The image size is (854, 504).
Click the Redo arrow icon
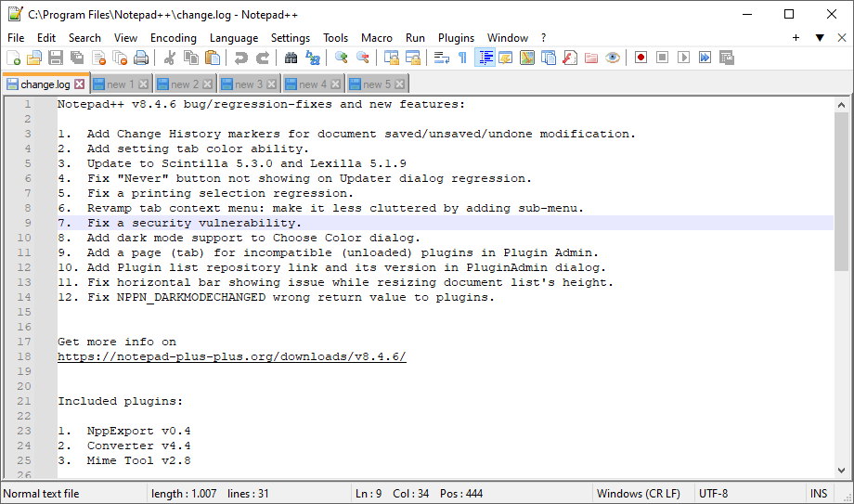point(263,58)
